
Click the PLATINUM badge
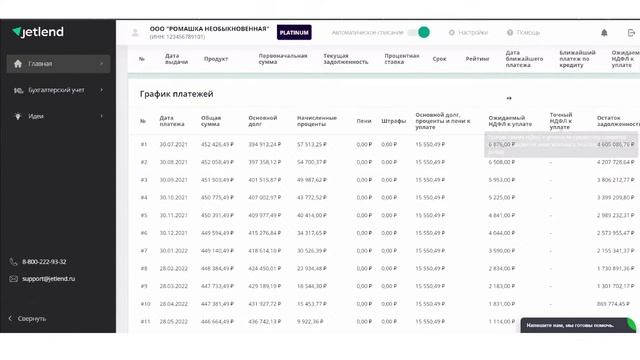pos(294,32)
